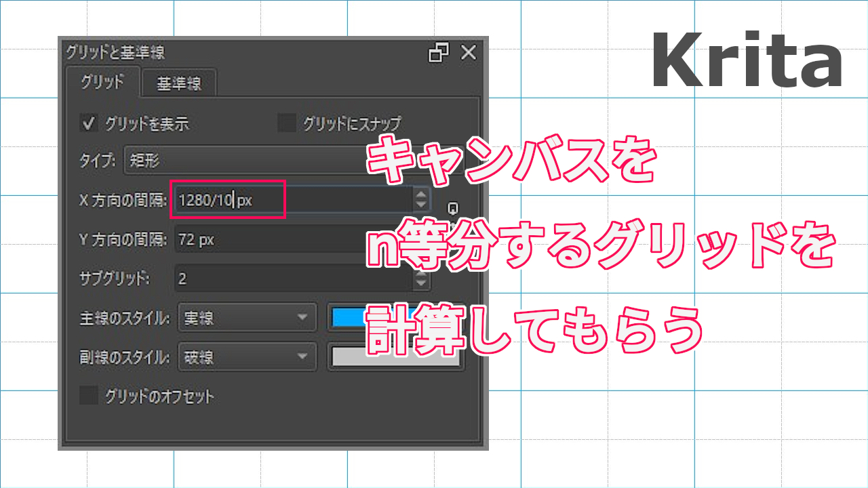Close the グリッドと基準線 docker
This screenshot has height=488, width=868.
point(469,52)
